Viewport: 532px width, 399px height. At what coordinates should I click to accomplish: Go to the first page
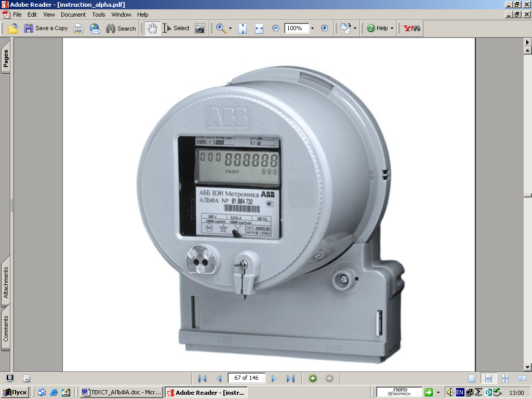click(x=202, y=378)
